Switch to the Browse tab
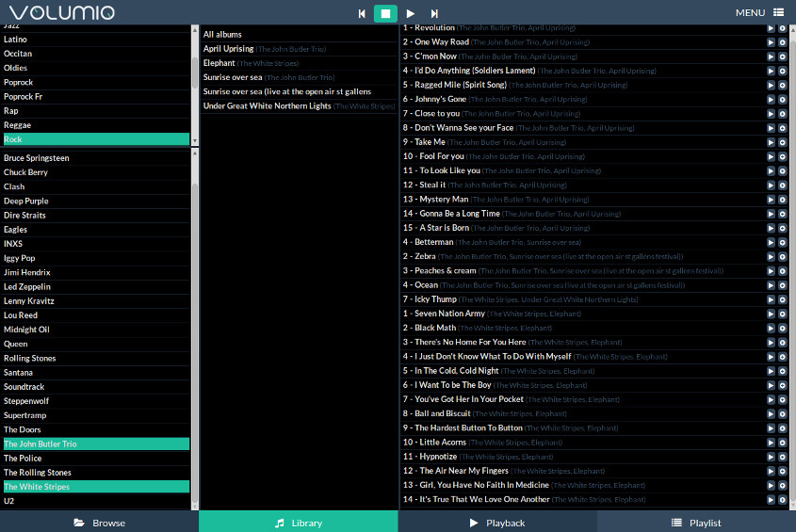Screen dimensions: 796x532 99,523
